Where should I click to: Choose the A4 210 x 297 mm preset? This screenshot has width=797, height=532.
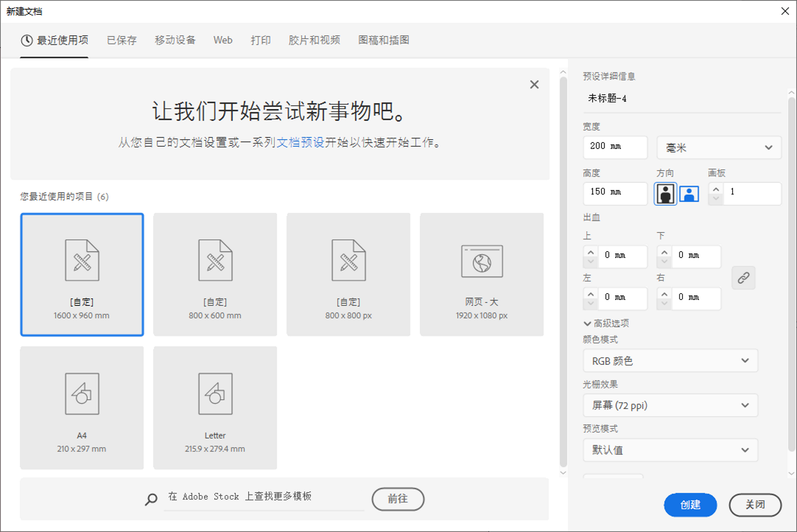point(82,408)
